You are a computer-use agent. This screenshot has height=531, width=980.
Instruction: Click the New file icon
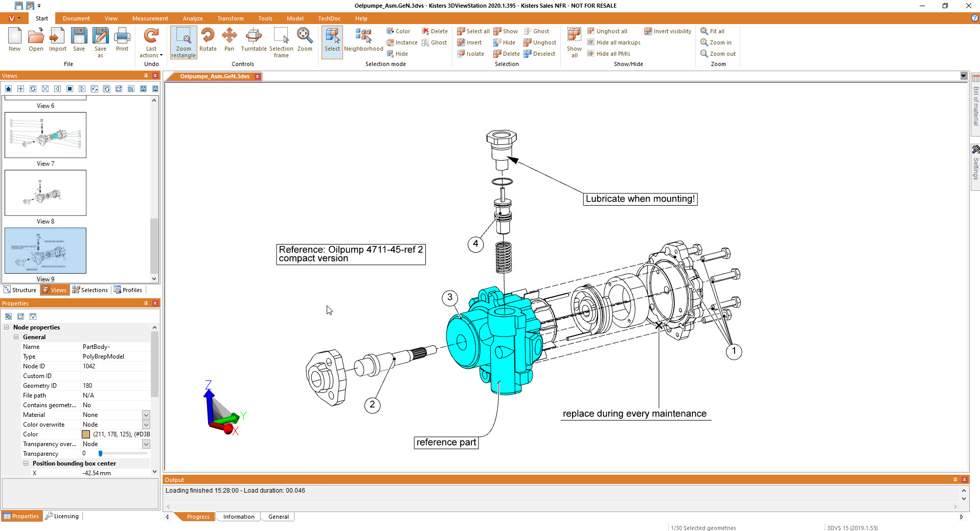[x=15, y=39]
